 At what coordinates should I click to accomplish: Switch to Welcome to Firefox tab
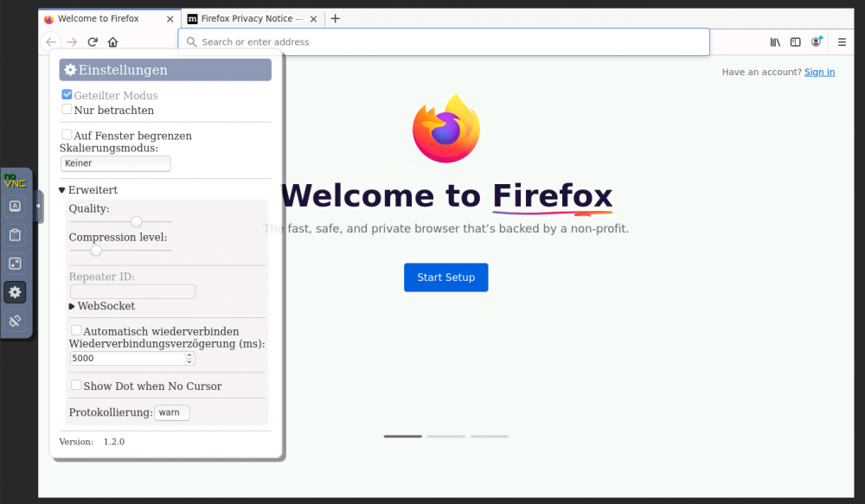coord(109,19)
